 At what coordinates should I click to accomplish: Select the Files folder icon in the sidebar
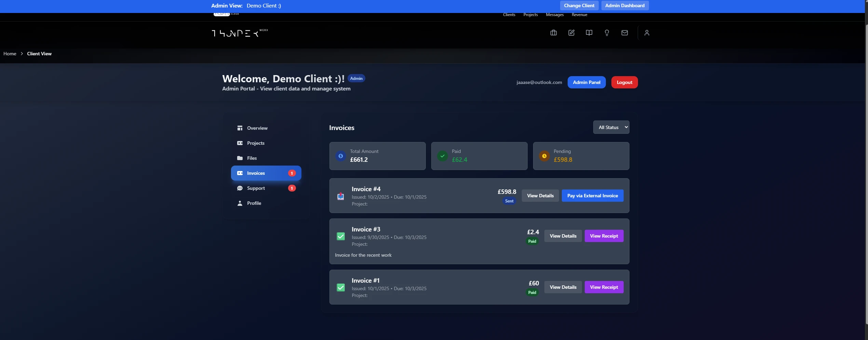[240, 158]
